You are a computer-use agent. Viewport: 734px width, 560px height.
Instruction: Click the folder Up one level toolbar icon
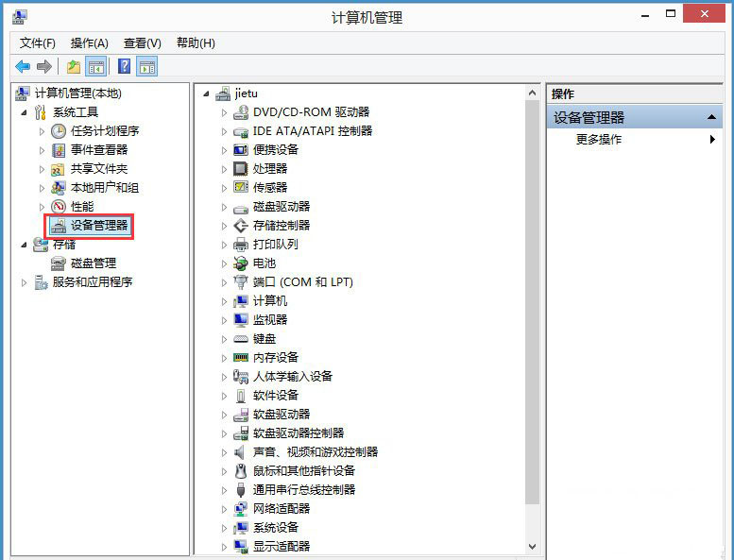[73, 66]
